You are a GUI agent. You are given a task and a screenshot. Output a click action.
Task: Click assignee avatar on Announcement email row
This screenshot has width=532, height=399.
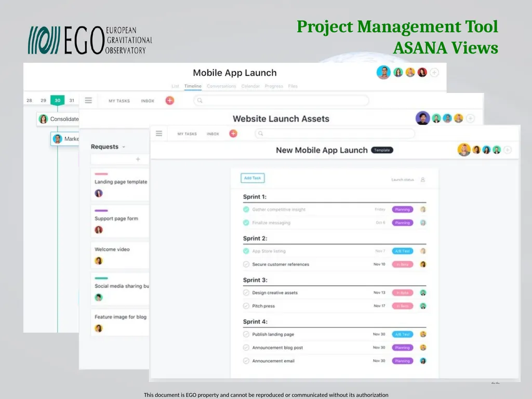tap(423, 361)
